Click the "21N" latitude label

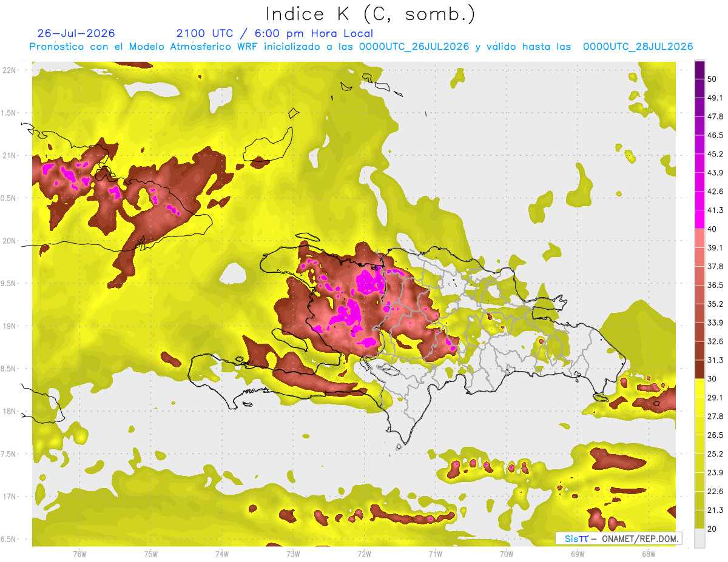[10, 155]
